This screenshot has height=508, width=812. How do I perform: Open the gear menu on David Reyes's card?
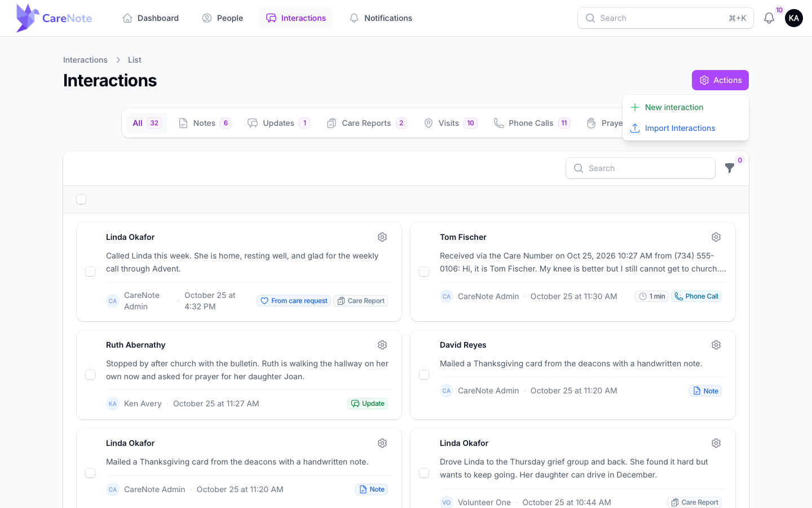pyautogui.click(x=716, y=345)
